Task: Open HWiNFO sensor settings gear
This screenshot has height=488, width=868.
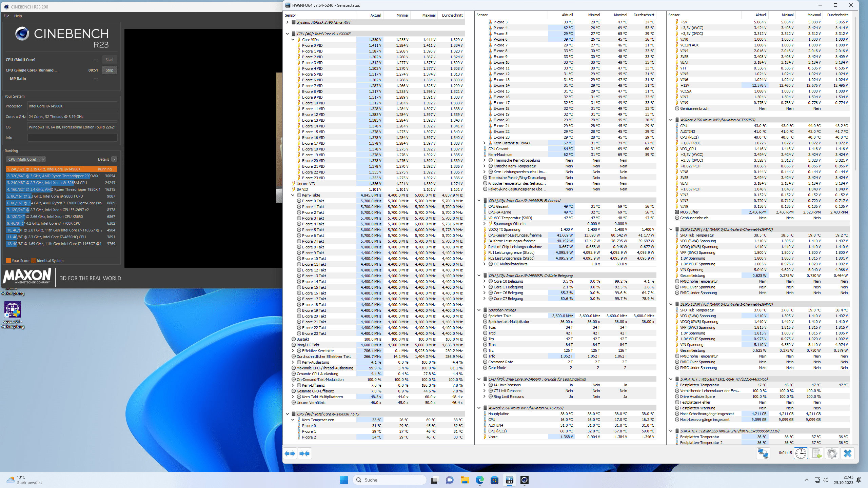Action: point(832,453)
